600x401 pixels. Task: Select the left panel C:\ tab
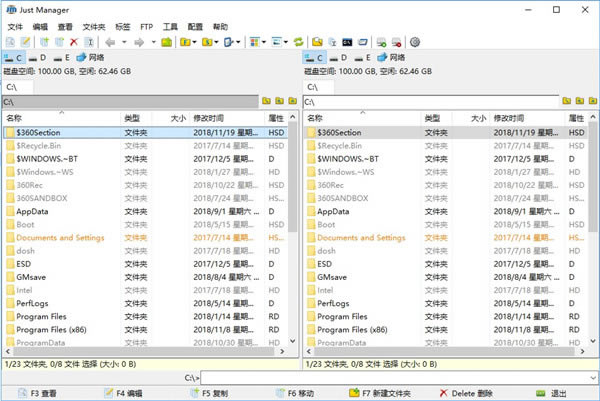(x=17, y=87)
